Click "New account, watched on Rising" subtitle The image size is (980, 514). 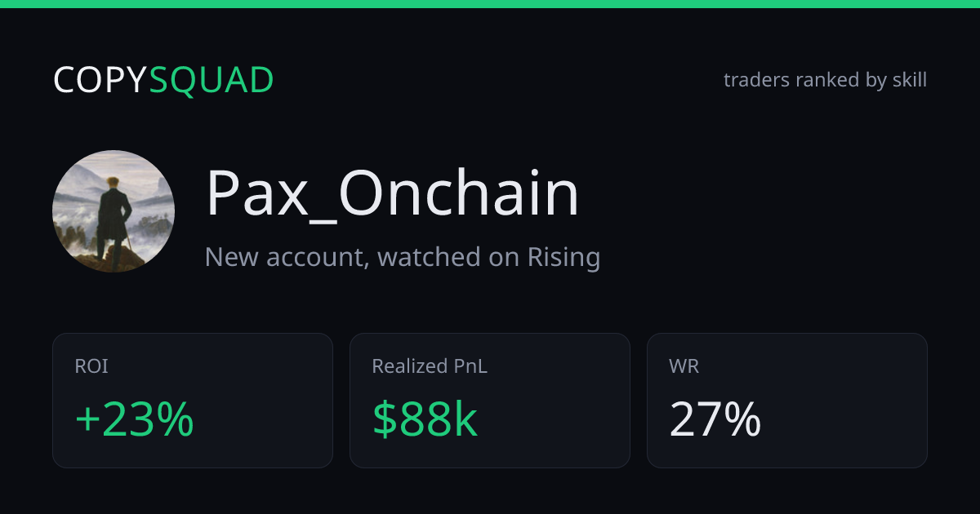pos(403,257)
